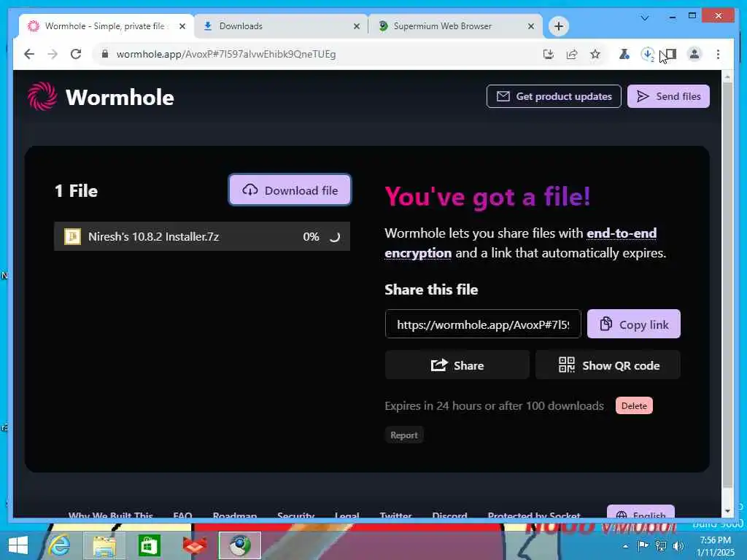Open the browser three-dot menu
Screen dimensions: 747x560
[x=718, y=54]
